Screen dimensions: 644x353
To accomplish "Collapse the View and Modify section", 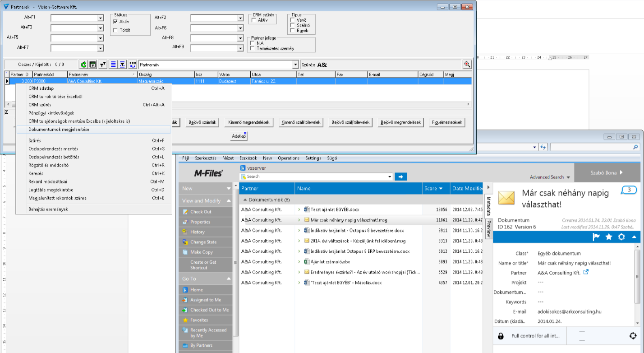I will point(229,201).
